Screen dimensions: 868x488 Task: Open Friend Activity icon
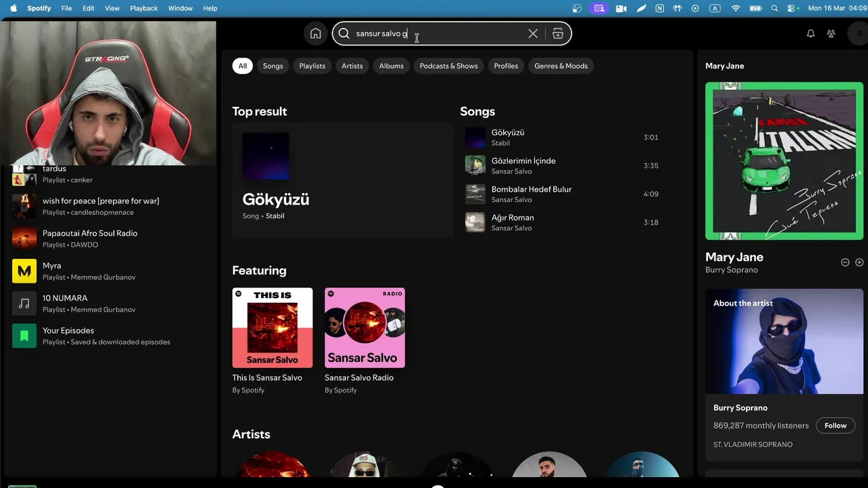tap(831, 33)
